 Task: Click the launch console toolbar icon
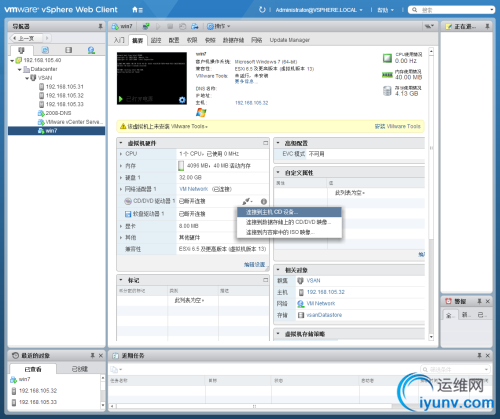146,26
